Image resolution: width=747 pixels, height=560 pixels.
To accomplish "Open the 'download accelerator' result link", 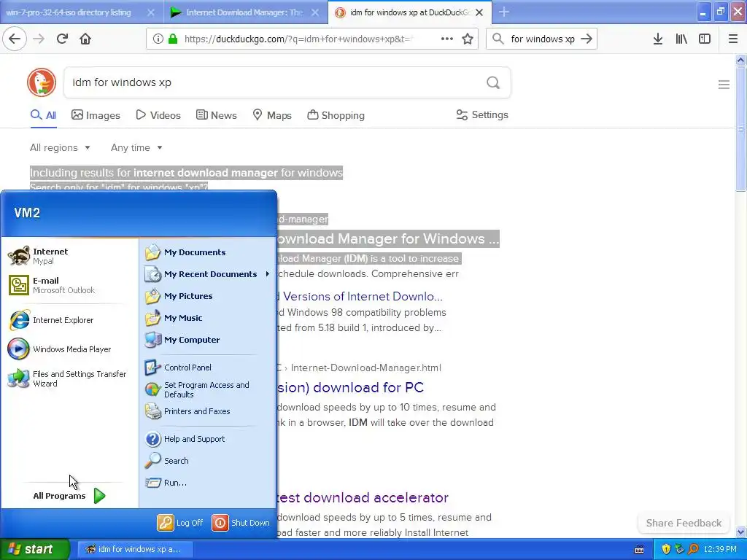I will click(363, 497).
